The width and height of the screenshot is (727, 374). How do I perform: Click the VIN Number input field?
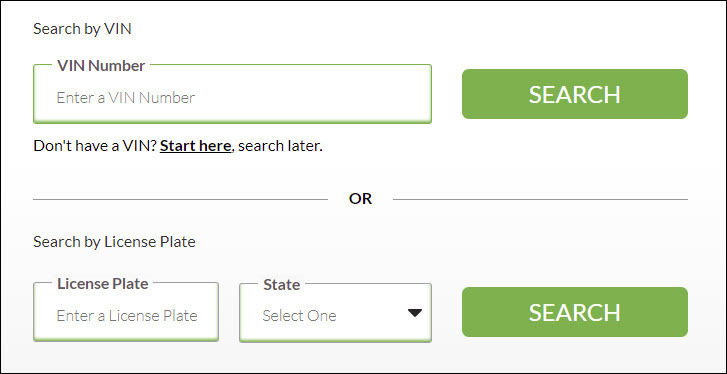pyautogui.click(x=232, y=94)
